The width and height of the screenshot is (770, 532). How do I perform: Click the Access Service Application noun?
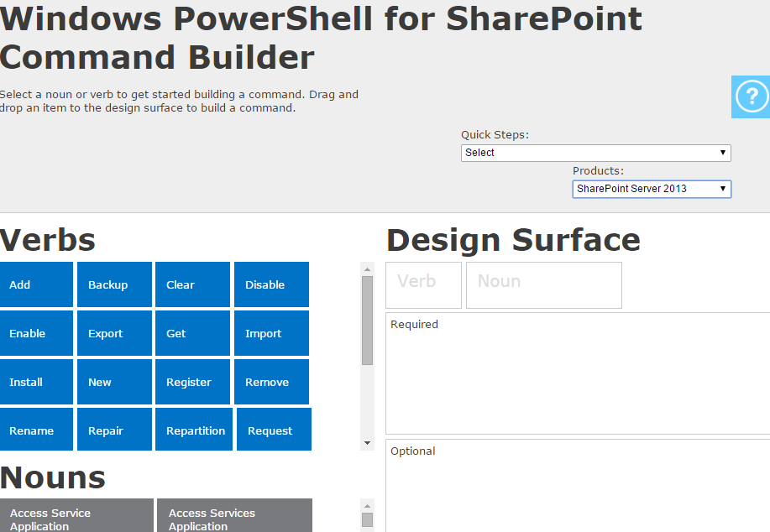[x=76, y=516]
